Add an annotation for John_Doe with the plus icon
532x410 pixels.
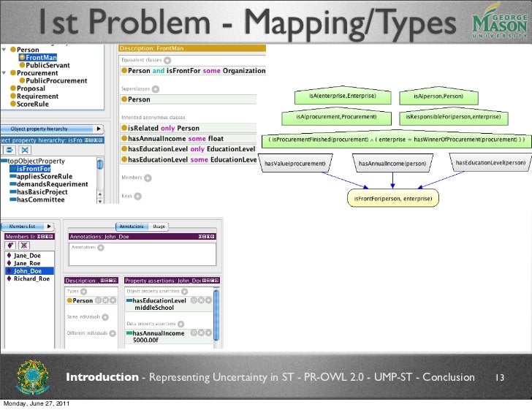[101, 248]
